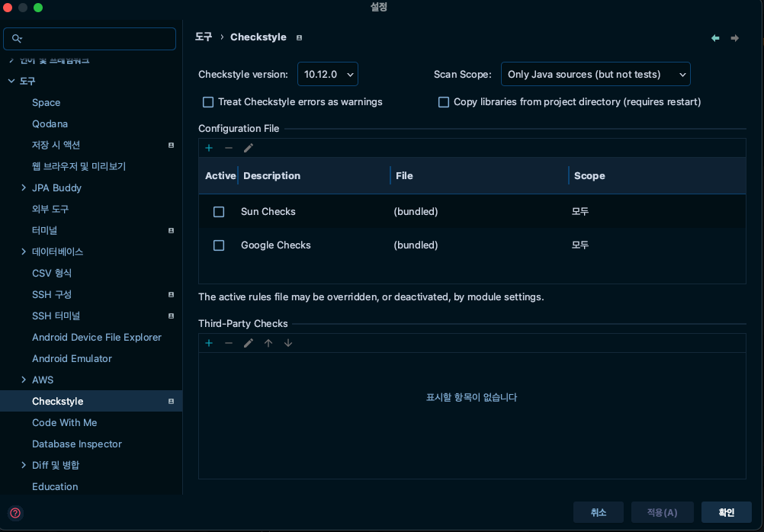Viewport: 764px width, 532px height.
Task: Click 모두 scope in Sun Checks row
Action: [x=579, y=211]
